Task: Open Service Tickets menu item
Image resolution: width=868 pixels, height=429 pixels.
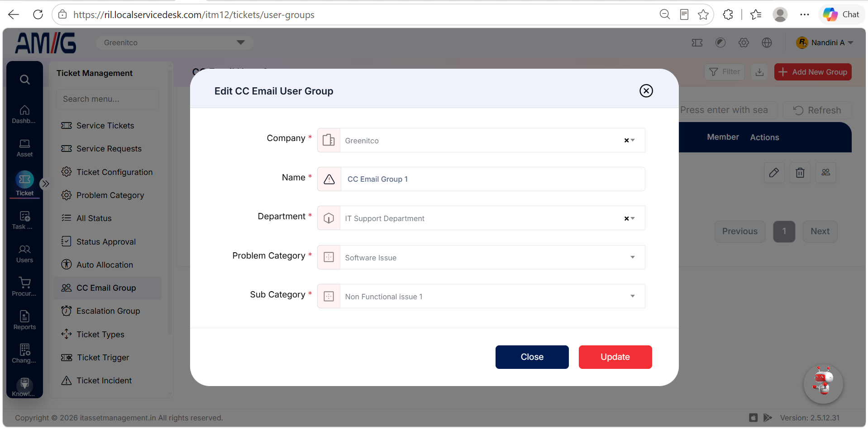Action: coord(107,126)
